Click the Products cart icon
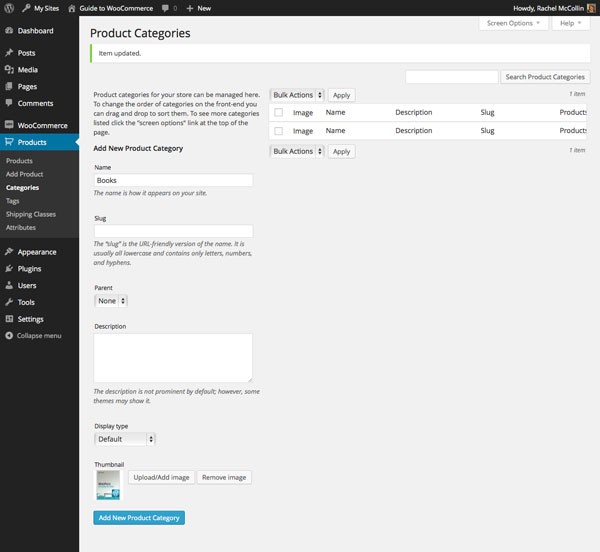This screenshot has width=600, height=552. pyautogui.click(x=9, y=142)
